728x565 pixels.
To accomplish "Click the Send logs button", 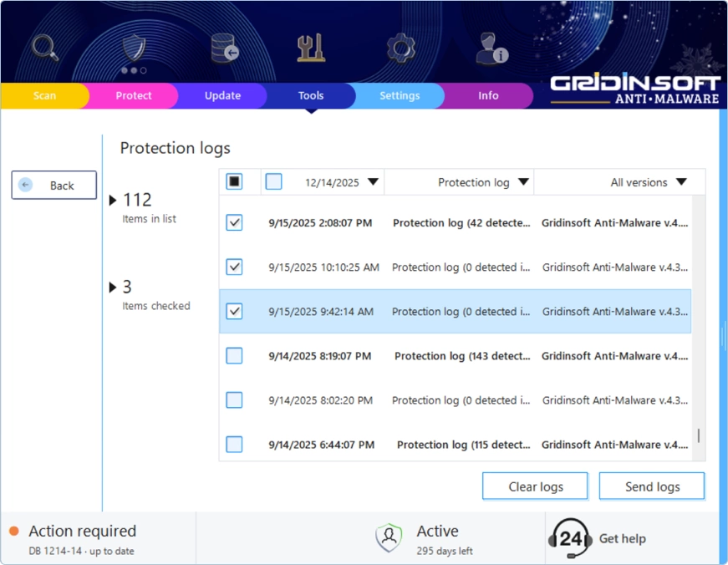I will [x=651, y=486].
